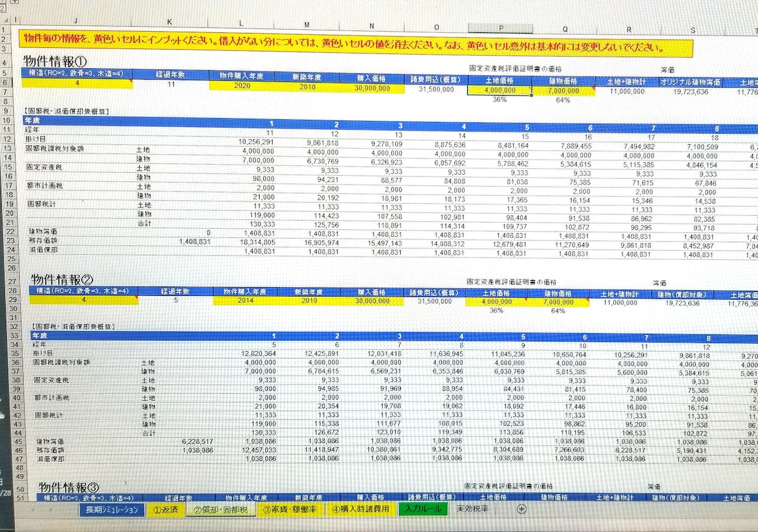Select column S header
The width and height of the screenshot is (758, 532).
693,30
